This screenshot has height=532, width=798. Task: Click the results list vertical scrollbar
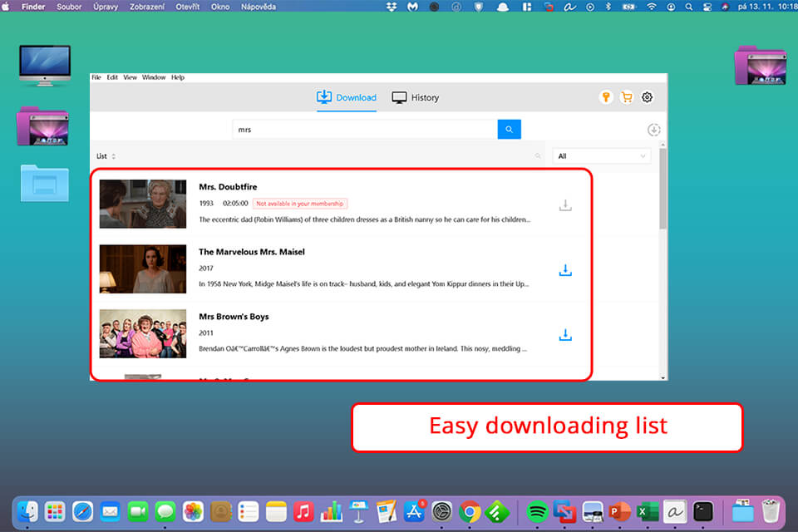click(663, 189)
